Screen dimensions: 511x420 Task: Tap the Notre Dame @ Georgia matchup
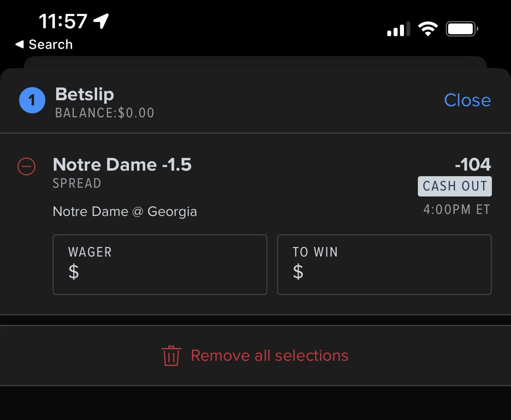pyautogui.click(x=125, y=212)
